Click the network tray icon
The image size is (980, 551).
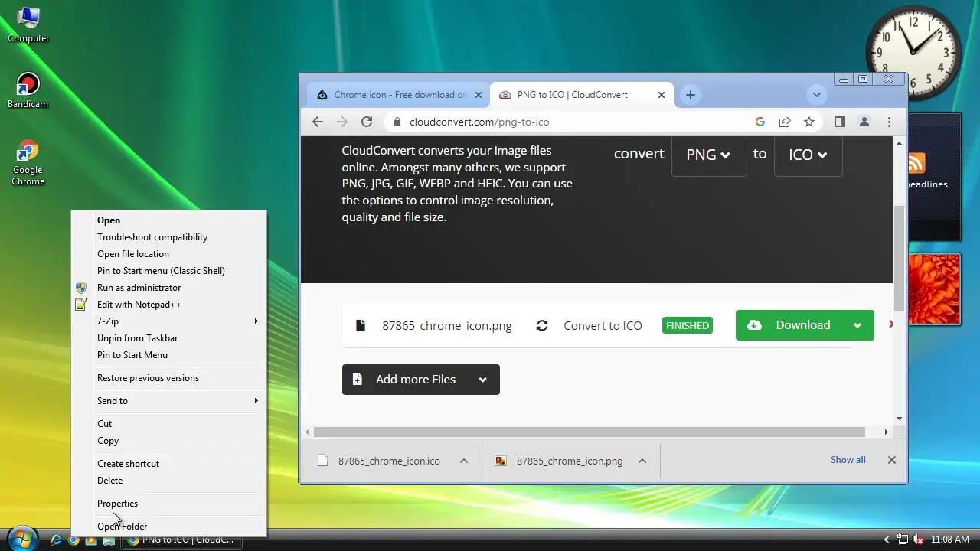point(903,540)
